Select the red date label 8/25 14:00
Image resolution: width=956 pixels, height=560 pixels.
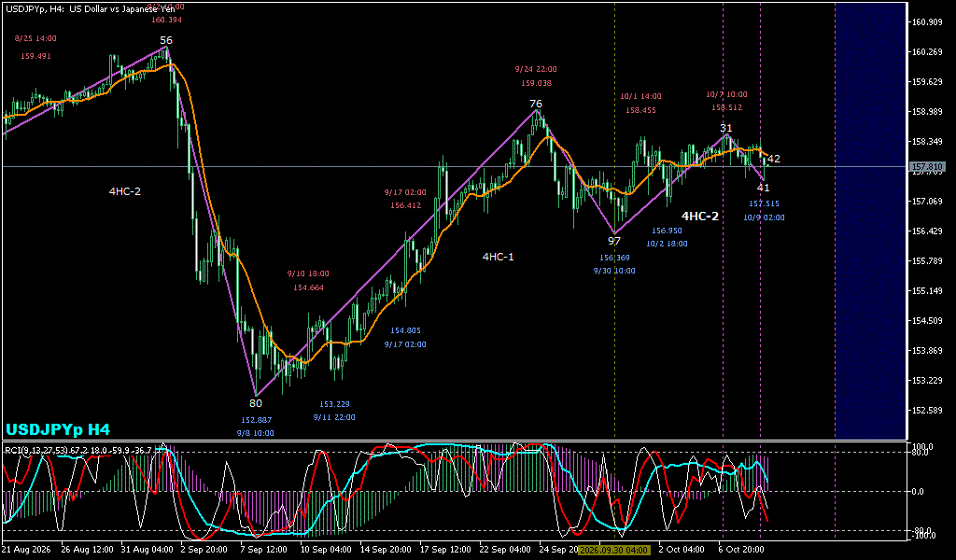click(35, 38)
